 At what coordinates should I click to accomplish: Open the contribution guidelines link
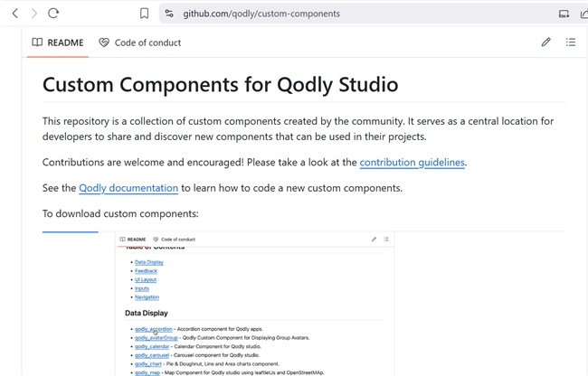412,163
